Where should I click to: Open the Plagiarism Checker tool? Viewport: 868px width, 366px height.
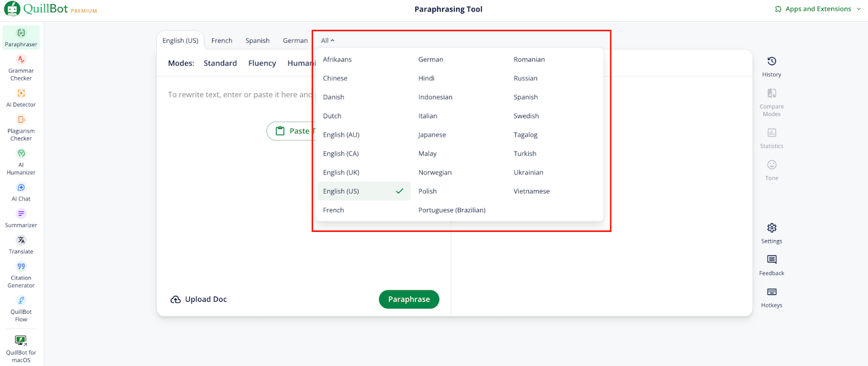point(21,128)
